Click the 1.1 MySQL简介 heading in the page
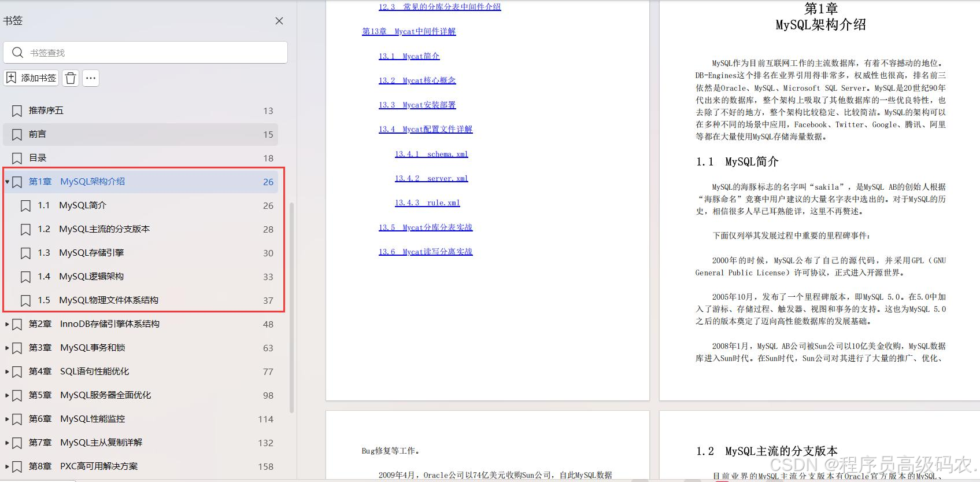The height and width of the screenshot is (482, 980). [737, 162]
